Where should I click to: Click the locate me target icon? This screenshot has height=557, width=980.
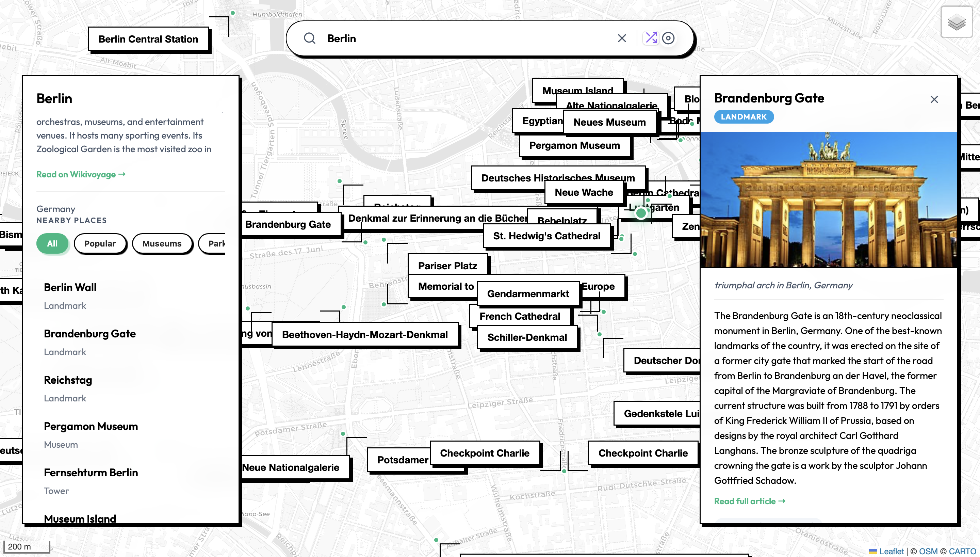(668, 38)
